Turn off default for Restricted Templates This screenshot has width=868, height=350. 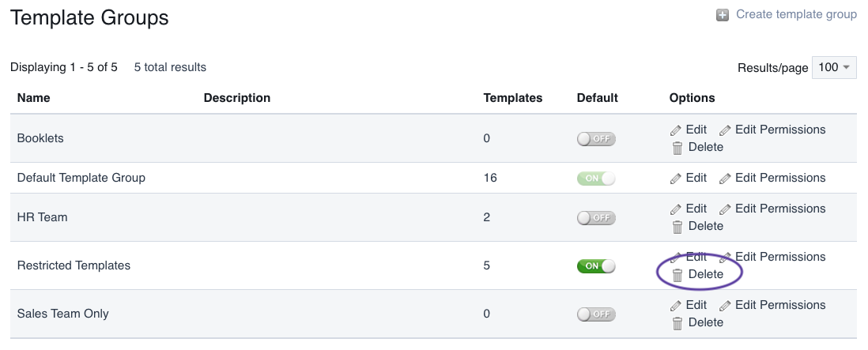point(596,266)
